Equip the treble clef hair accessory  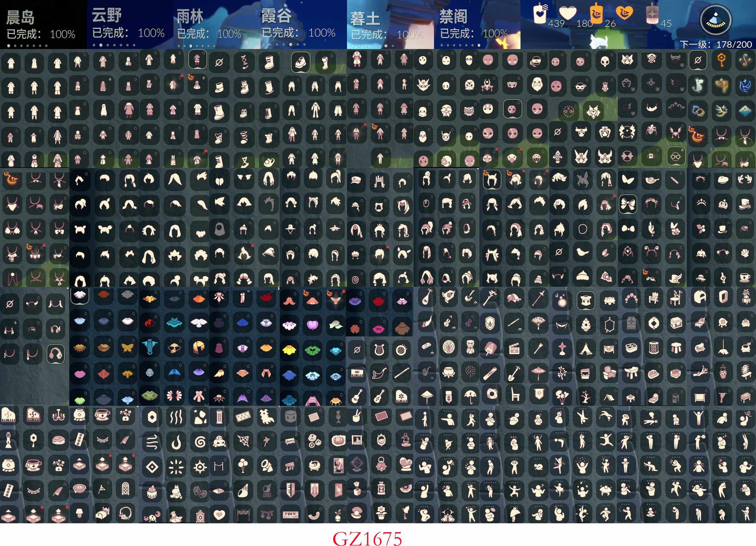tap(723, 277)
